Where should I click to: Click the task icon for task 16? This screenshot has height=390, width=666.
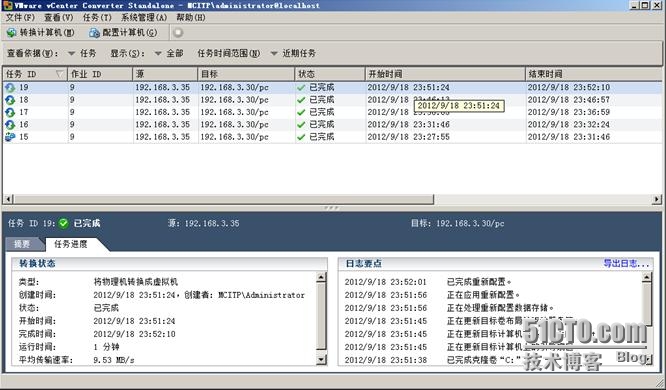pos(10,124)
